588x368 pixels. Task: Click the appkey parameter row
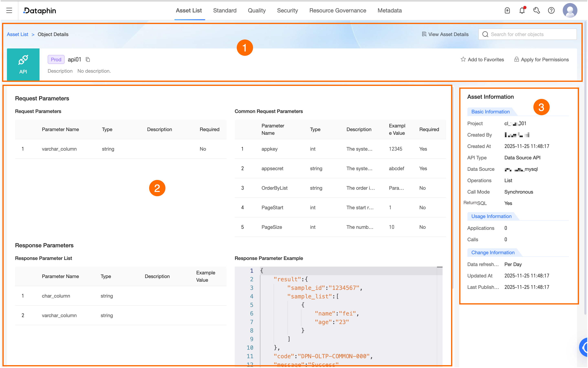coord(340,149)
